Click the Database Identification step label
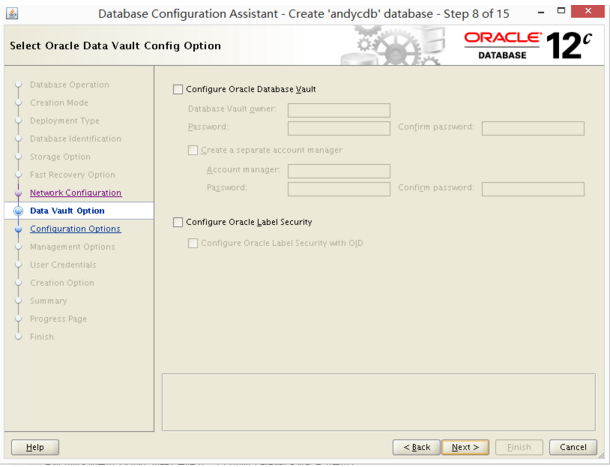 [75, 139]
